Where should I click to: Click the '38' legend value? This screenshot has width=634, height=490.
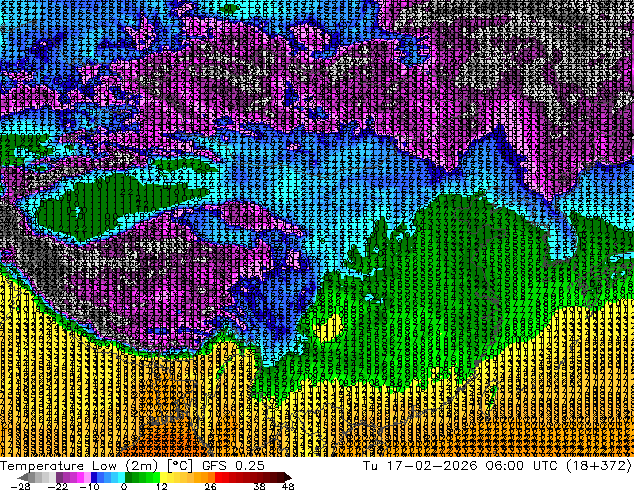coord(259,486)
